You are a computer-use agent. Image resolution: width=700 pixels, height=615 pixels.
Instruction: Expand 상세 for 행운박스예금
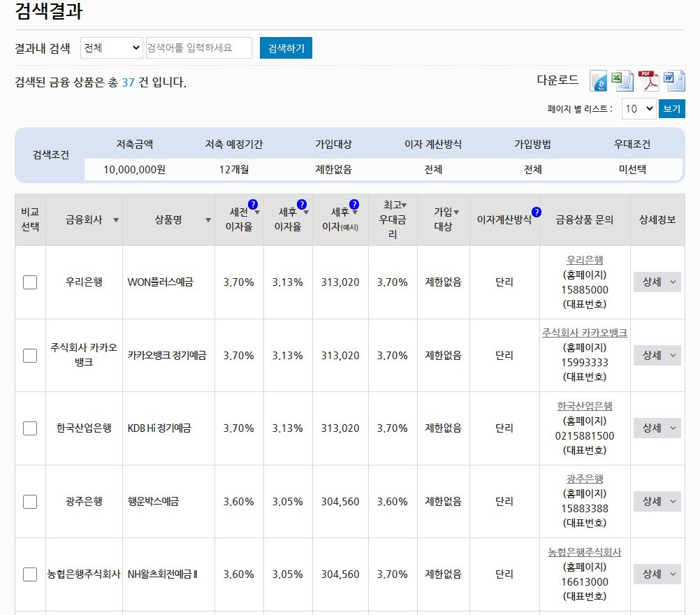point(657,501)
